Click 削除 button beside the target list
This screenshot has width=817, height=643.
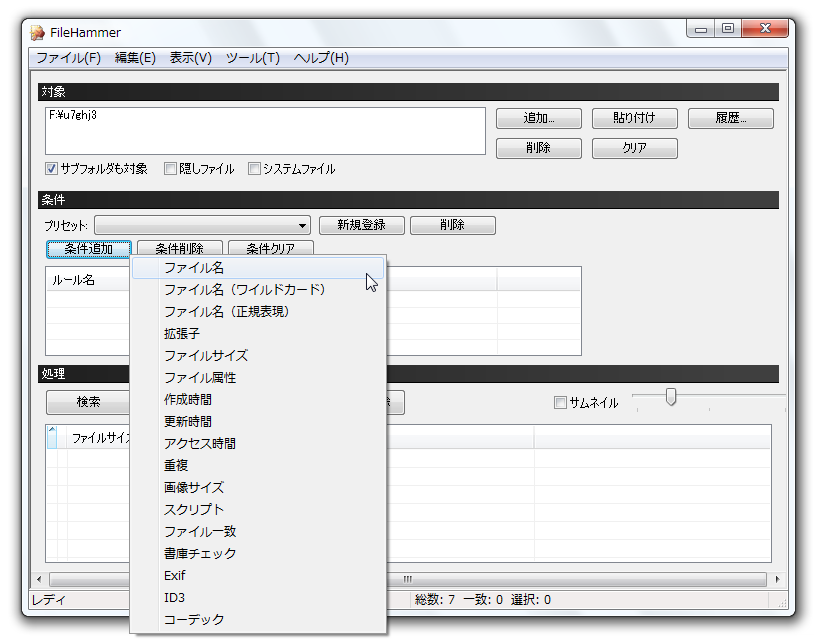point(539,148)
